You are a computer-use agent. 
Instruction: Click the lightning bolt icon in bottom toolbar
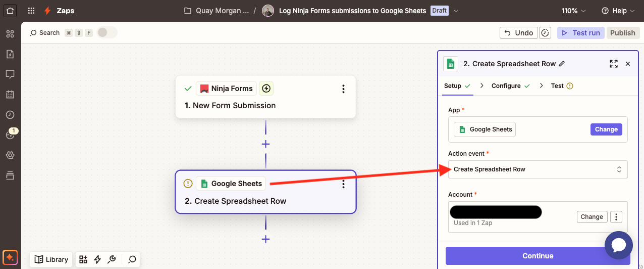coord(97,259)
